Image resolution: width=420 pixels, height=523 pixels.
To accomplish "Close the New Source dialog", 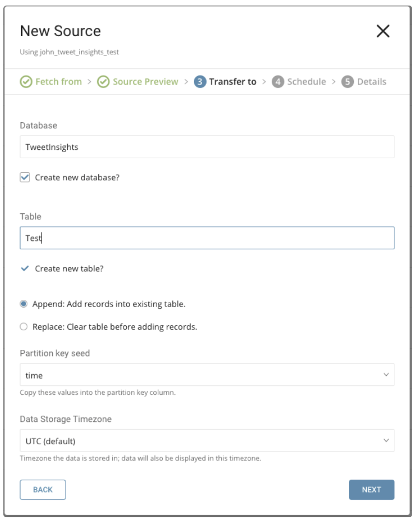I will point(383,31).
